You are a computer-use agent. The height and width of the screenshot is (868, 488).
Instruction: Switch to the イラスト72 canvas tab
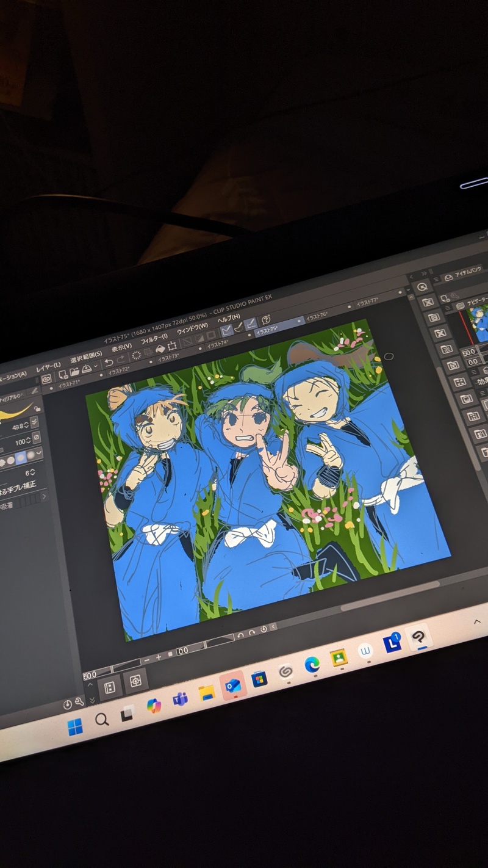[x=118, y=371]
